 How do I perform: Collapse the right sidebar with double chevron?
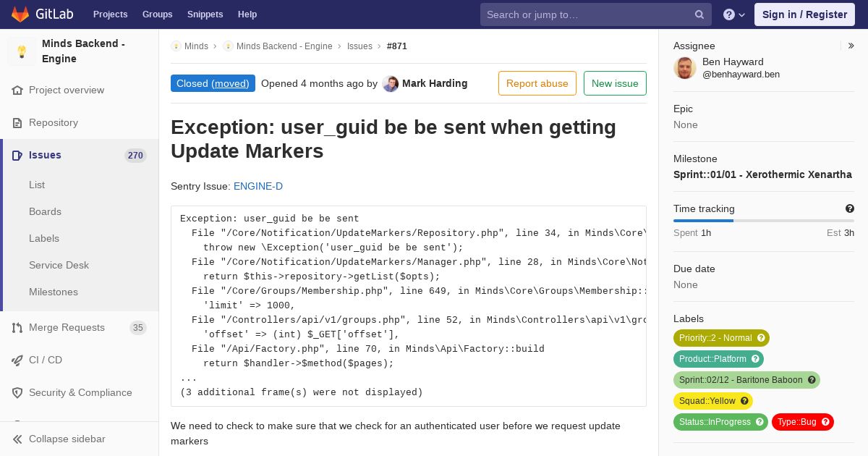click(851, 46)
